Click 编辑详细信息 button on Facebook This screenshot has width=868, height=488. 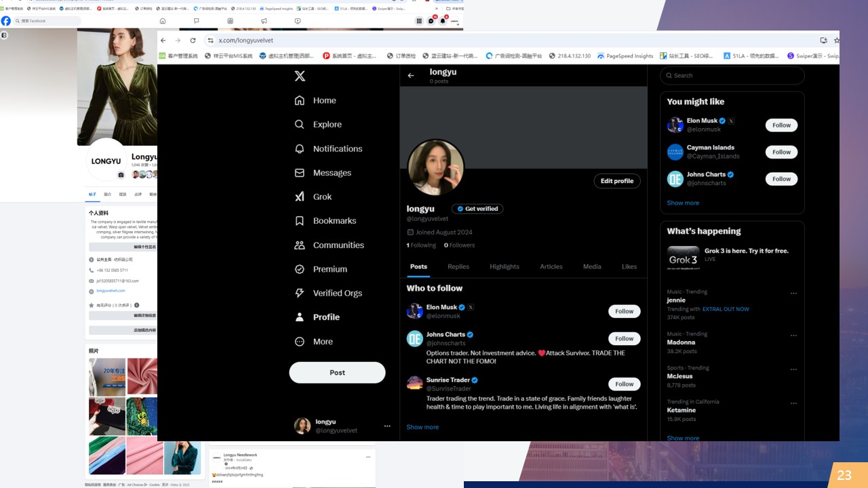(144, 315)
